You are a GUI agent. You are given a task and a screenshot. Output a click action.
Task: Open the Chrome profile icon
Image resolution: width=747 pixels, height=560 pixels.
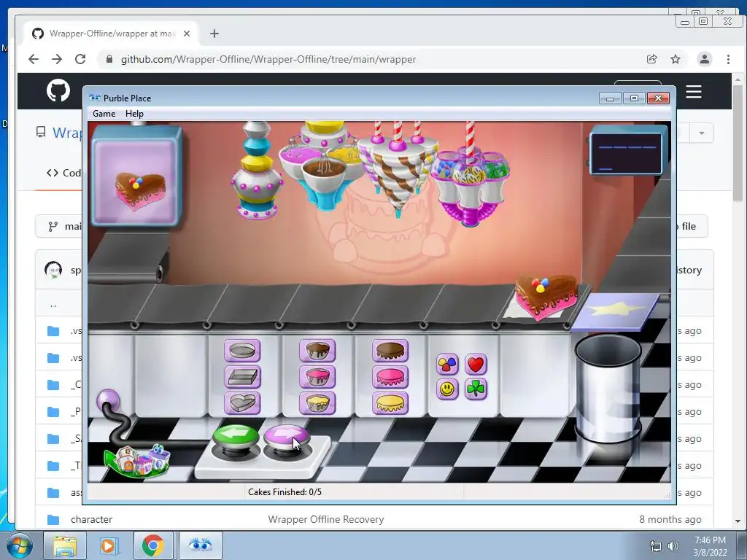click(x=704, y=59)
